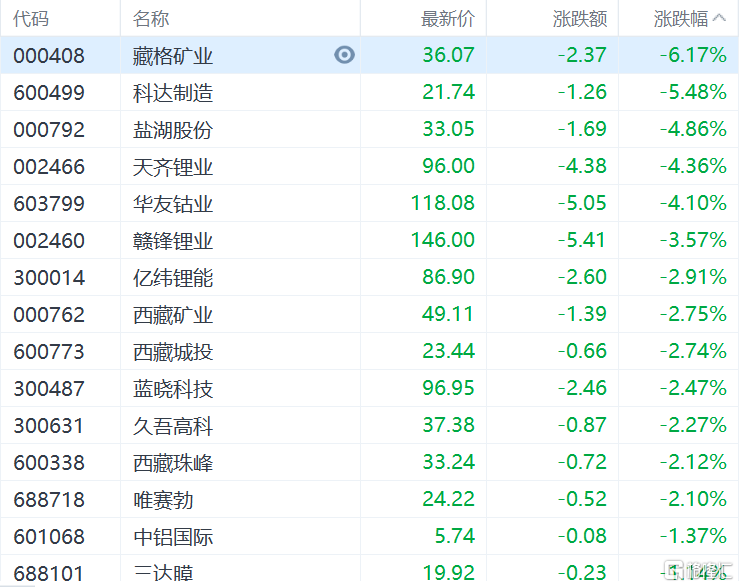Sort by 涨跌额 column header

580,19
